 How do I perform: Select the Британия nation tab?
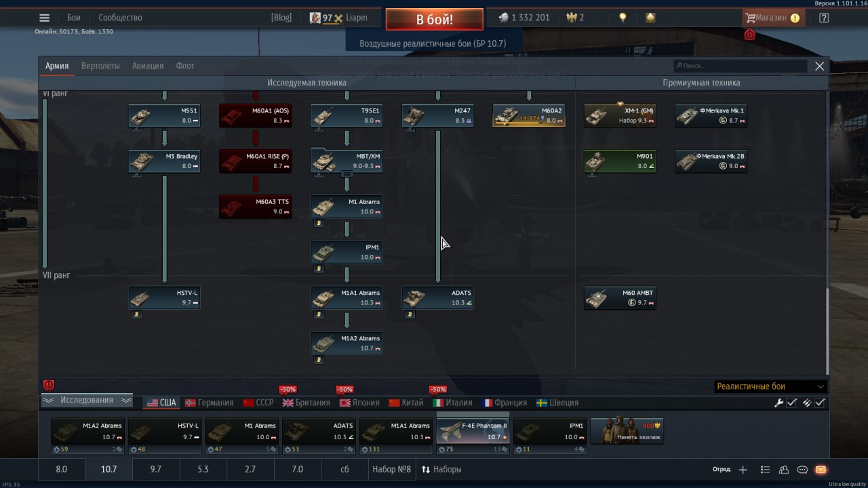pyautogui.click(x=307, y=403)
